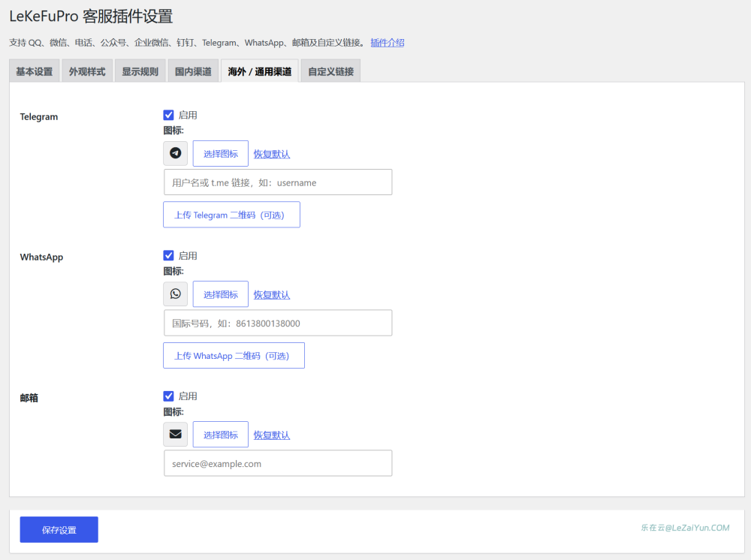The height and width of the screenshot is (560, 751).
Task: Open the 自定义链接 tab
Action: pos(330,71)
